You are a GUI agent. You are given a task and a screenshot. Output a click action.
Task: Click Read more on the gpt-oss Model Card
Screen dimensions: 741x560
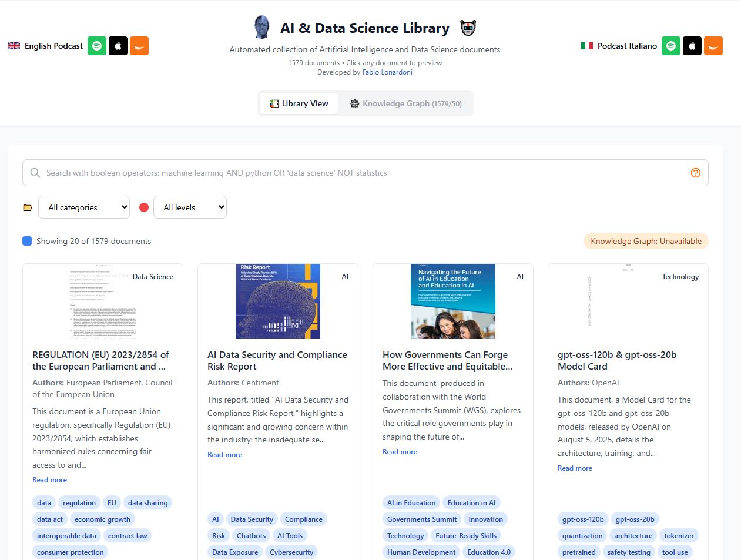(575, 468)
